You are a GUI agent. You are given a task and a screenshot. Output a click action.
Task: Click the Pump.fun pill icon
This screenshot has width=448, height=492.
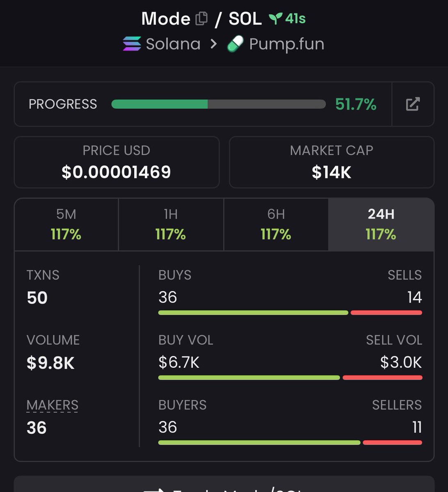click(x=235, y=44)
